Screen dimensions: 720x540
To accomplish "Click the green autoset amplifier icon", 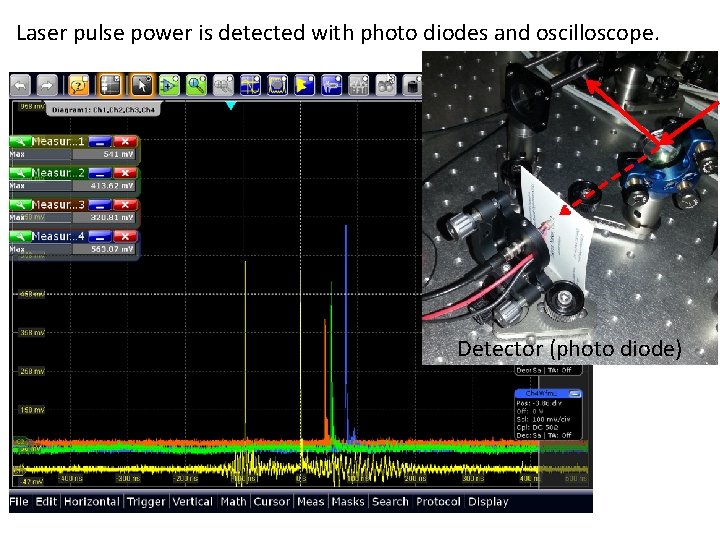I will pyautogui.click(x=169, y=85).
